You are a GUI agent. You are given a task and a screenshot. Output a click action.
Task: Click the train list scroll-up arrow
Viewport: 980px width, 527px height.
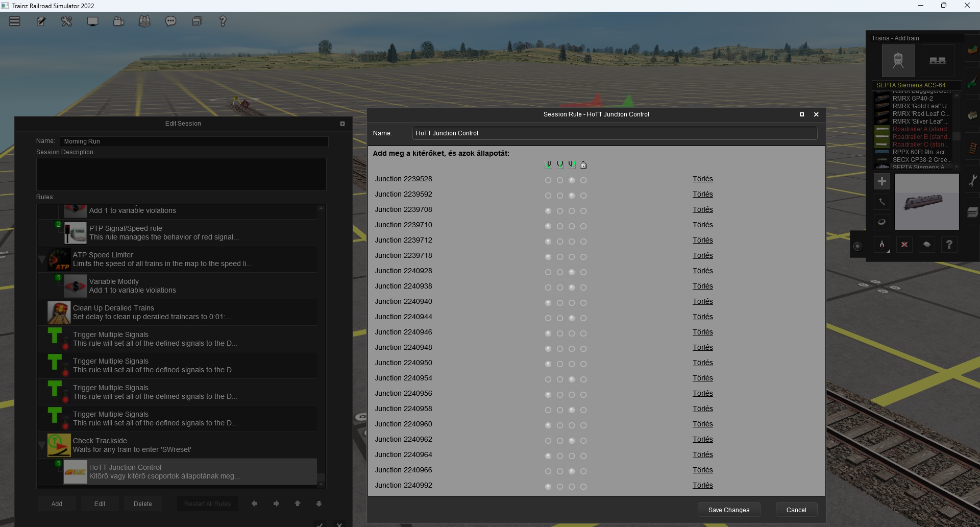[957, 95]
